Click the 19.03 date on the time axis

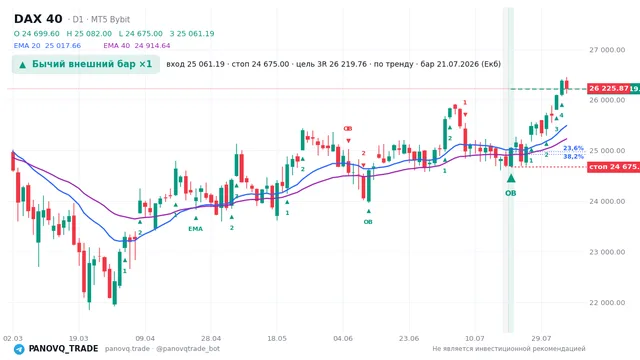[79, 339]
